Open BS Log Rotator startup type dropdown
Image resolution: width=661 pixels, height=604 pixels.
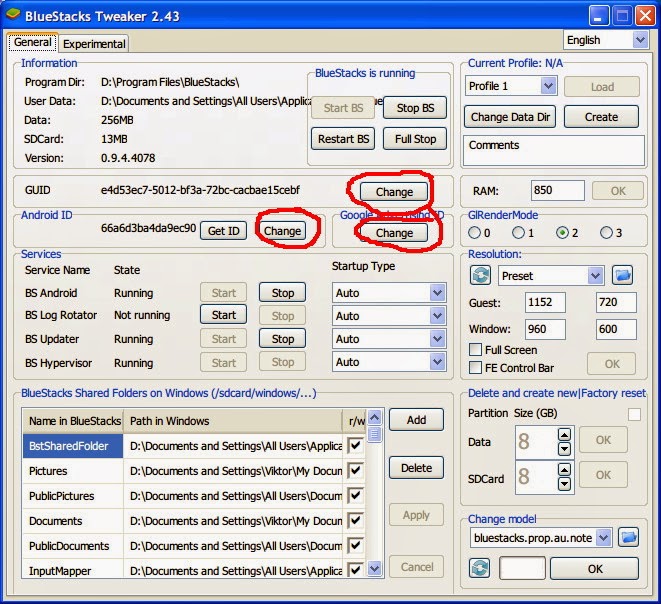click(437, 316)
